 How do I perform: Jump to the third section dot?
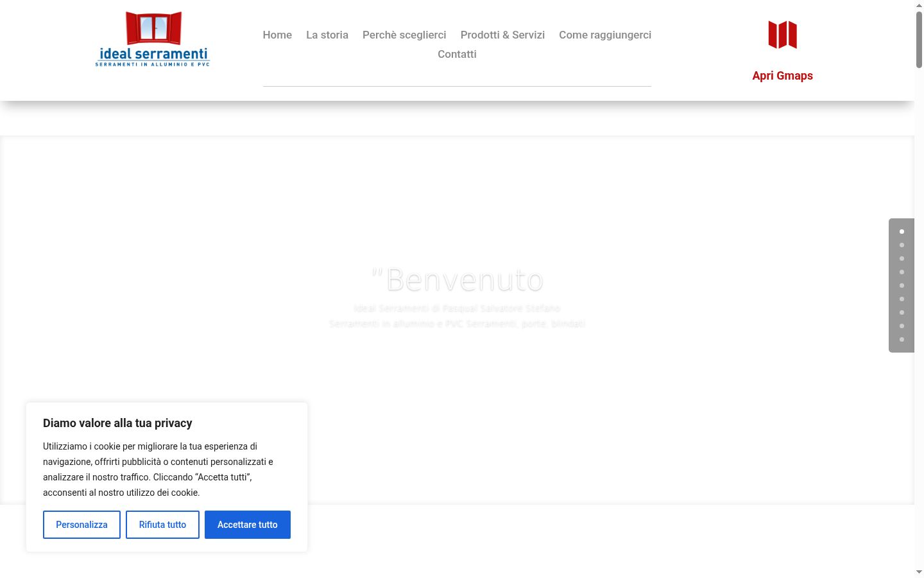pos(902,258)
